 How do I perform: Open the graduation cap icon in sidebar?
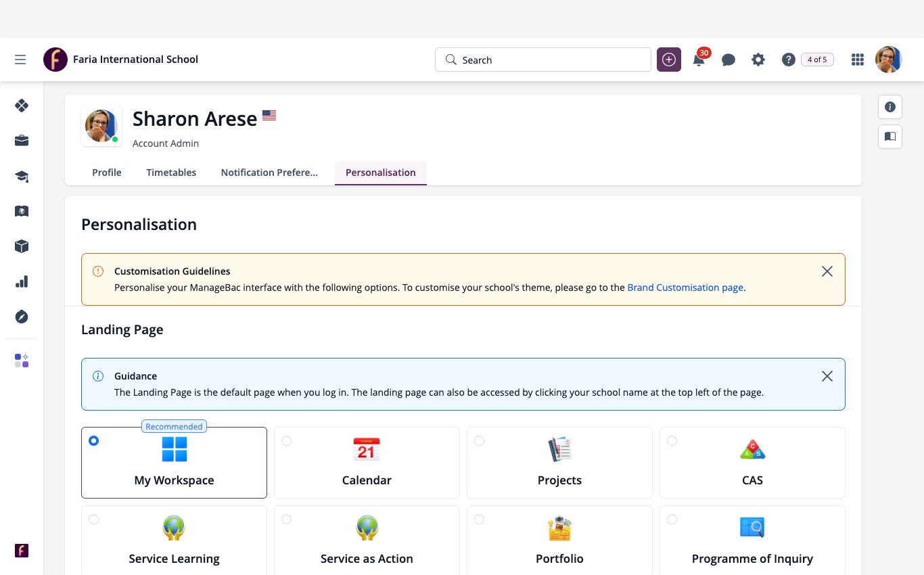click(22, 176)
